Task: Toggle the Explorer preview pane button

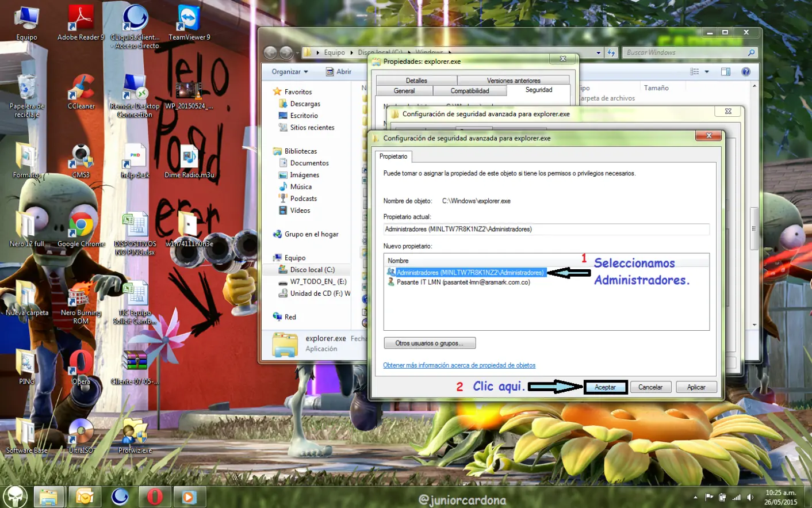Action: pos(726,72)
